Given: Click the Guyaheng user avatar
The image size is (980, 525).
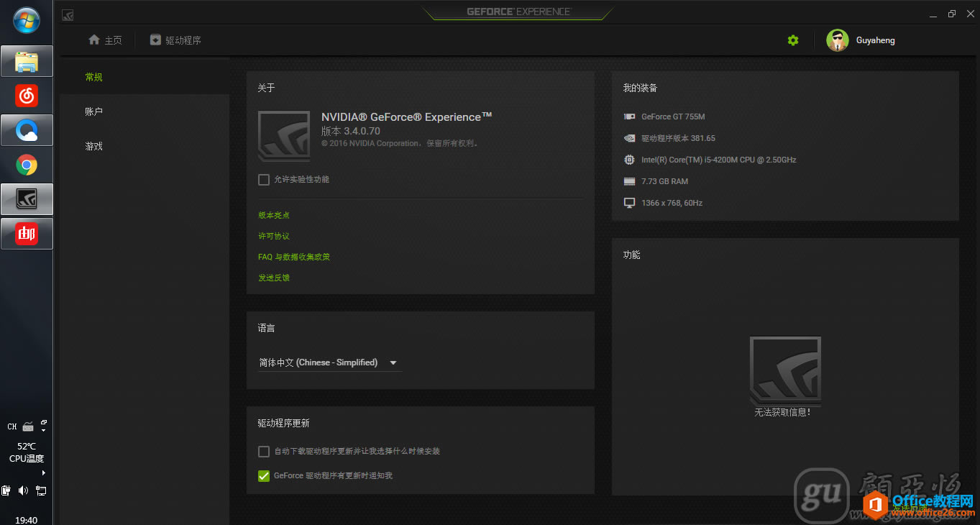Looking at the screenshot, I should click(x=838, y=40).
